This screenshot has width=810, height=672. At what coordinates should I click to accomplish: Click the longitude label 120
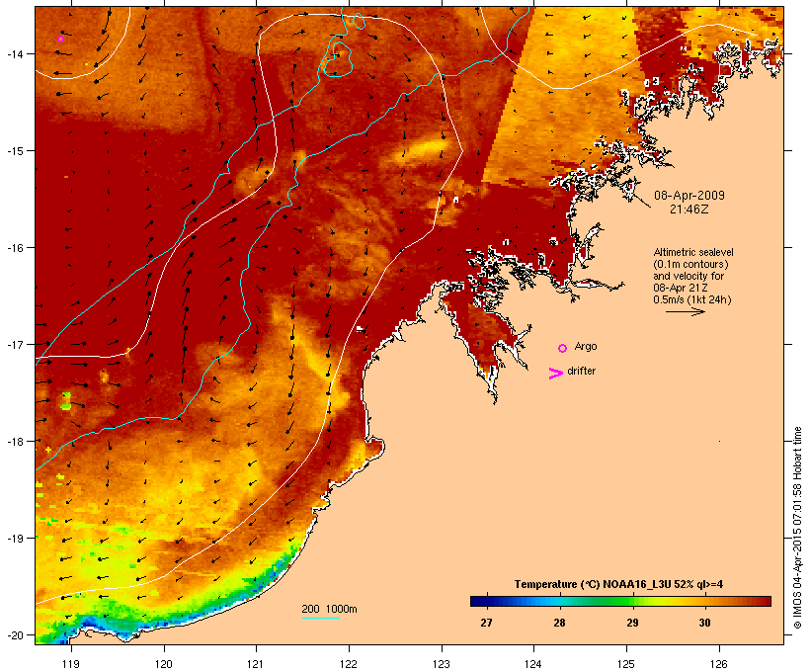pyautogui.click(x=164, y=664)
